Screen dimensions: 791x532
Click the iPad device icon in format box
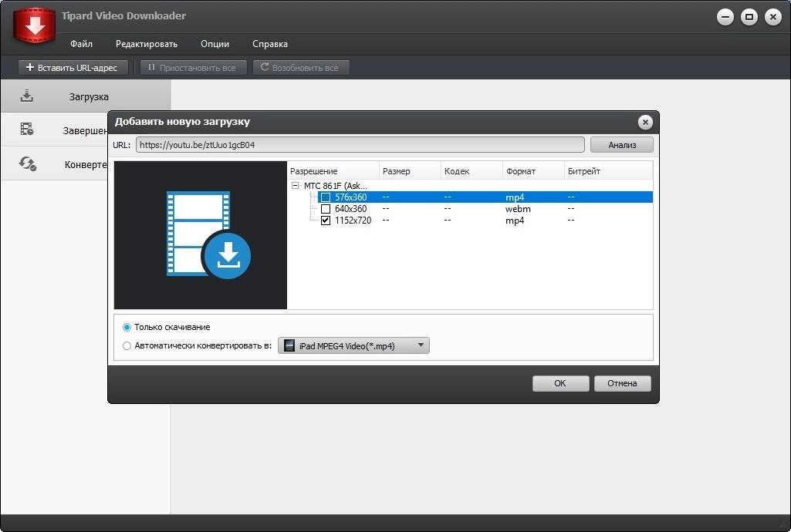click(289, 345)
